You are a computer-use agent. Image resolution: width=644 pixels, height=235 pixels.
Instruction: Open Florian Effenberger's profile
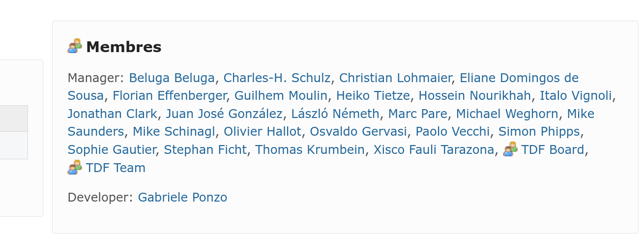[x=169, y=96]
